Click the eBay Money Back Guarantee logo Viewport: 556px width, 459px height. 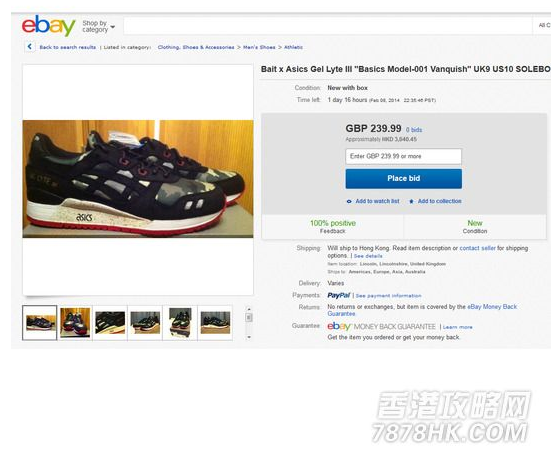coord(382,326)
